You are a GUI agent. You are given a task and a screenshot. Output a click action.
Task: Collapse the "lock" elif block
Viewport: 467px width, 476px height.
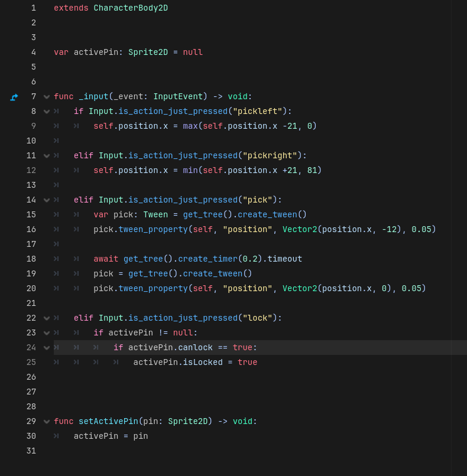(47, 318)
